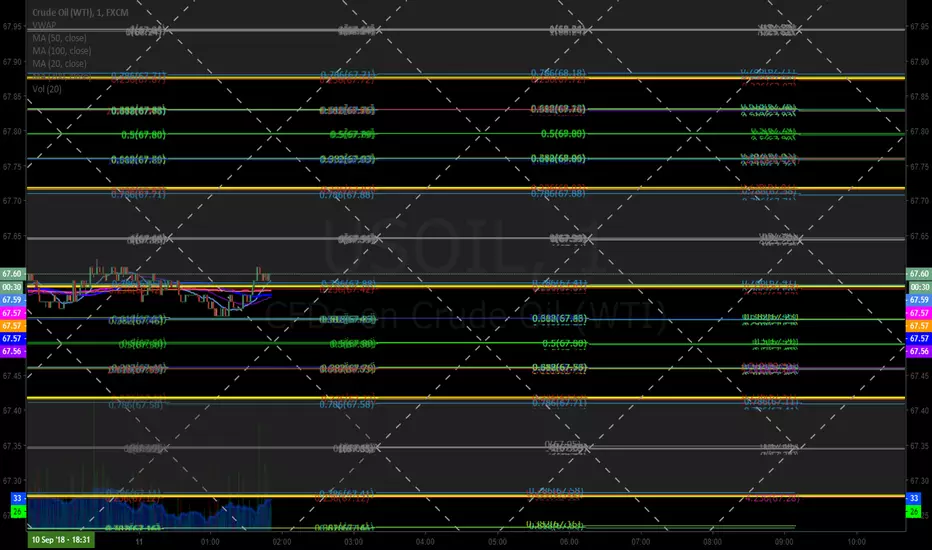The image size is (932, 550).
Task: Select the 0.5(67.80) Fibonacci level label
Action: coord(143,135)
